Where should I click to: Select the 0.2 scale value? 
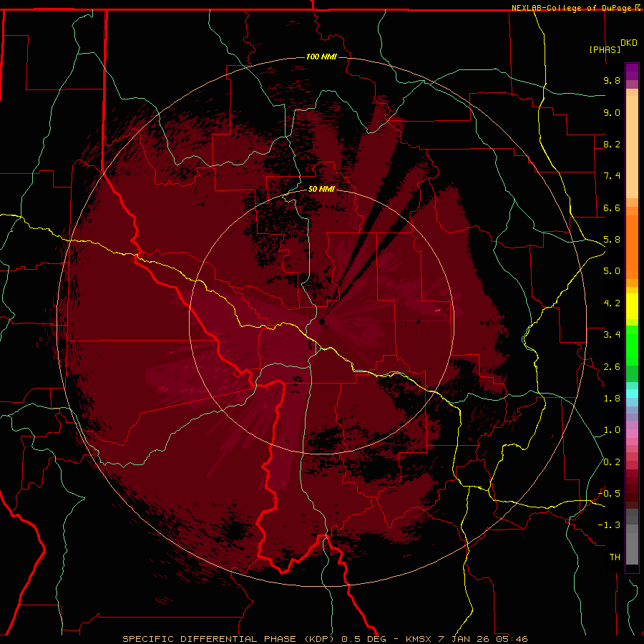pos(612,462)
